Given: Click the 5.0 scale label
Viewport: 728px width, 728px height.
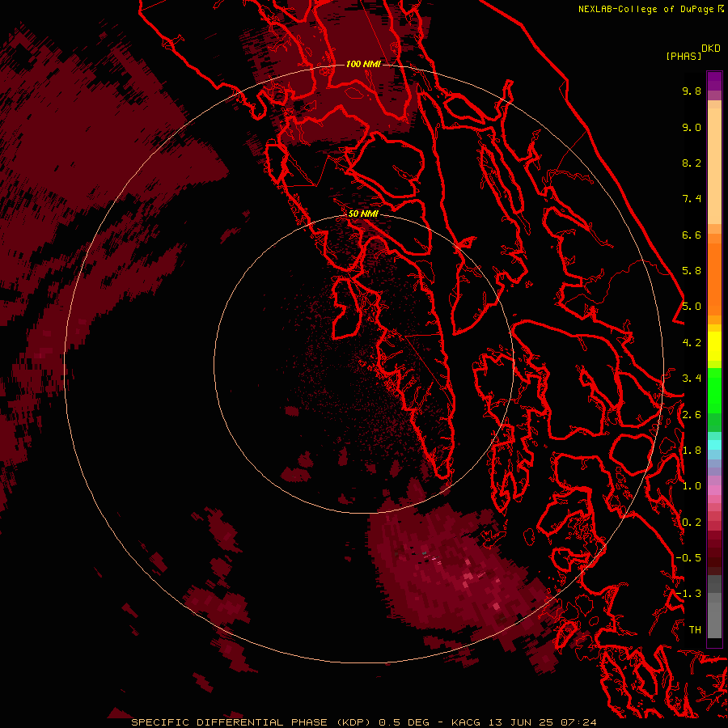Looking at the screenshot, I should (692, 307).
